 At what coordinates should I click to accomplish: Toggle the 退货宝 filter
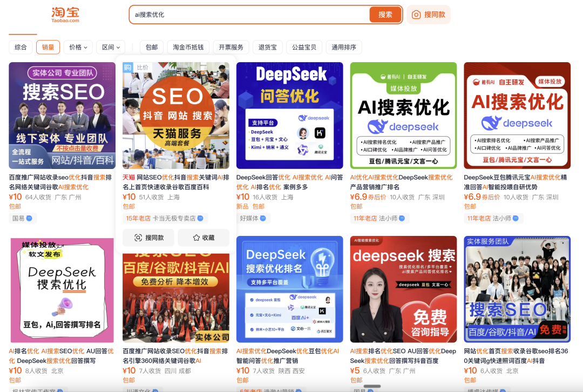tap(267, 47)
